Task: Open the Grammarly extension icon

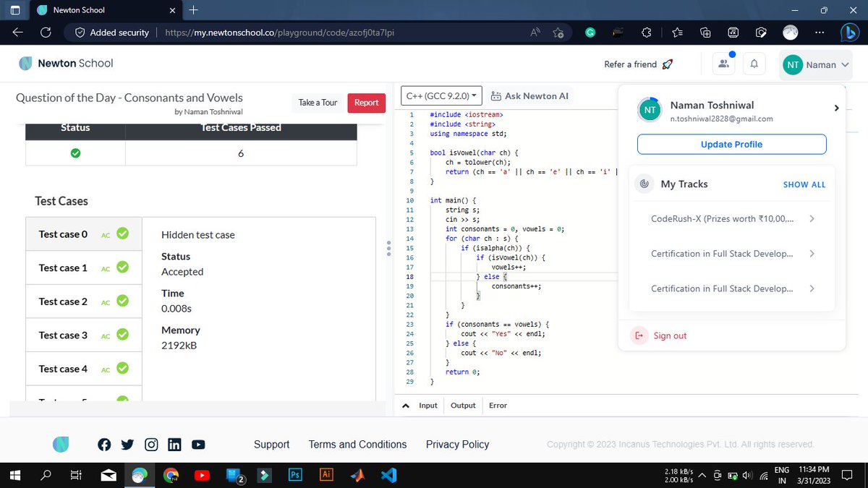Action: (x=590, y=33)
